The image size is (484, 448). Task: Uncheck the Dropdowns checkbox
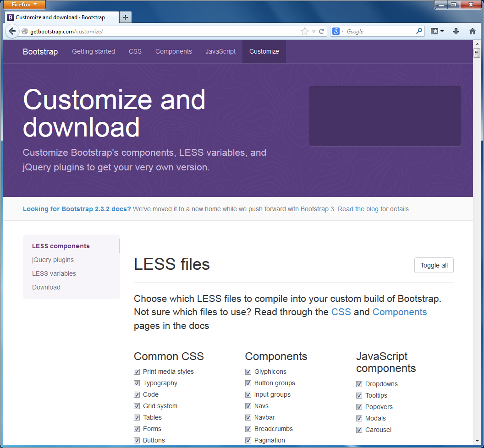359,384
